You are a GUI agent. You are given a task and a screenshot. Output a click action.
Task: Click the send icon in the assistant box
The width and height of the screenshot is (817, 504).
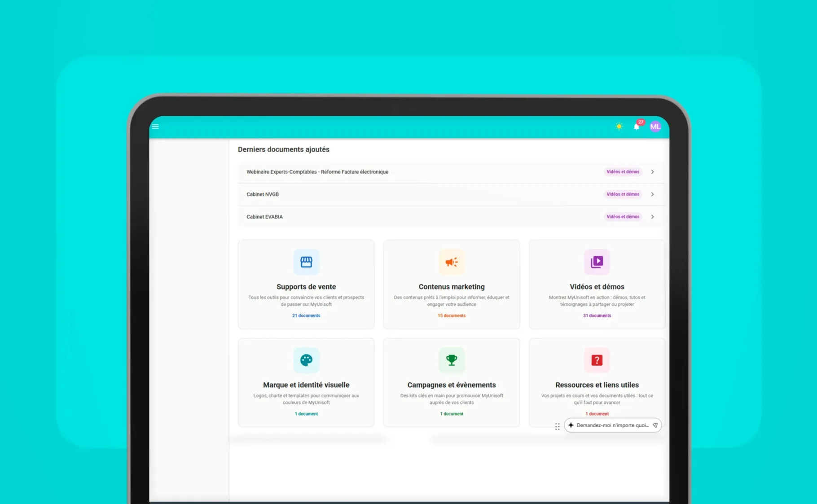coord(655,425)
